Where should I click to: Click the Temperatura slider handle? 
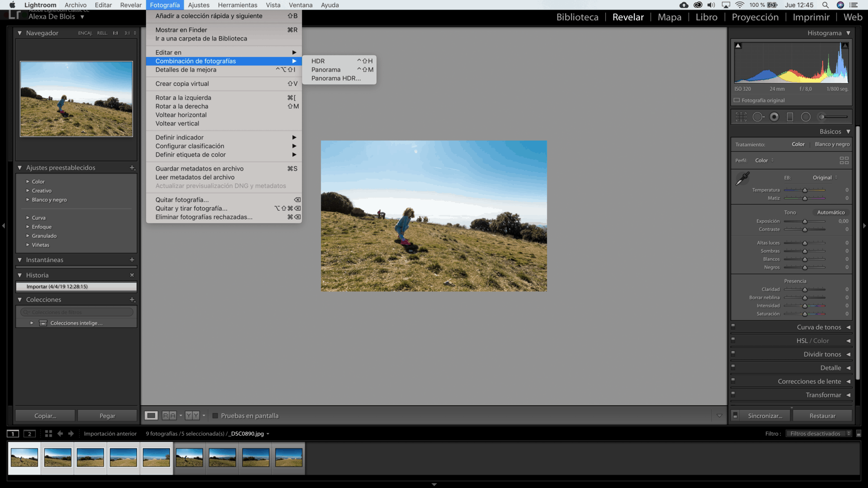click(805, 190)
